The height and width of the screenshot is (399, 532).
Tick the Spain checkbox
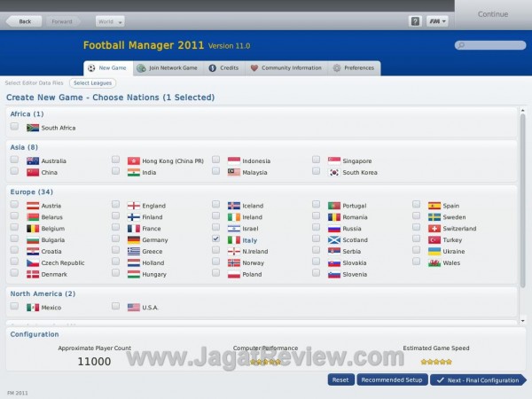417,204
